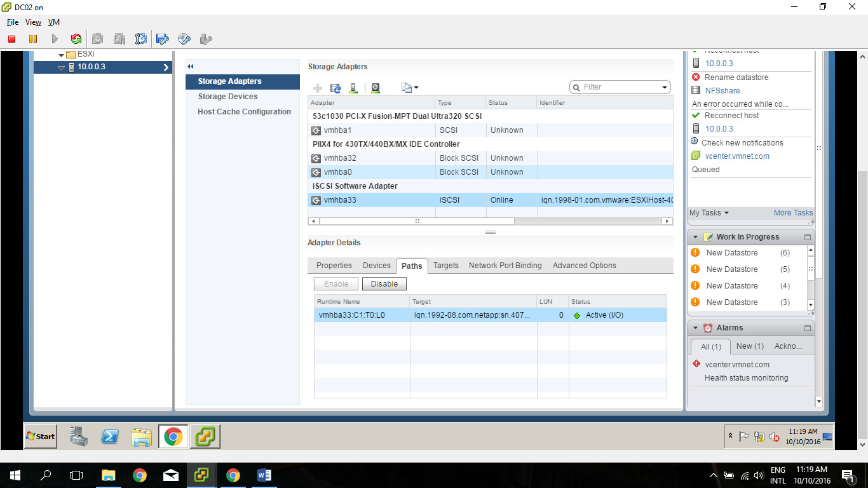
Task: Switch to the Paths tab
Action: tap(412, 266)
